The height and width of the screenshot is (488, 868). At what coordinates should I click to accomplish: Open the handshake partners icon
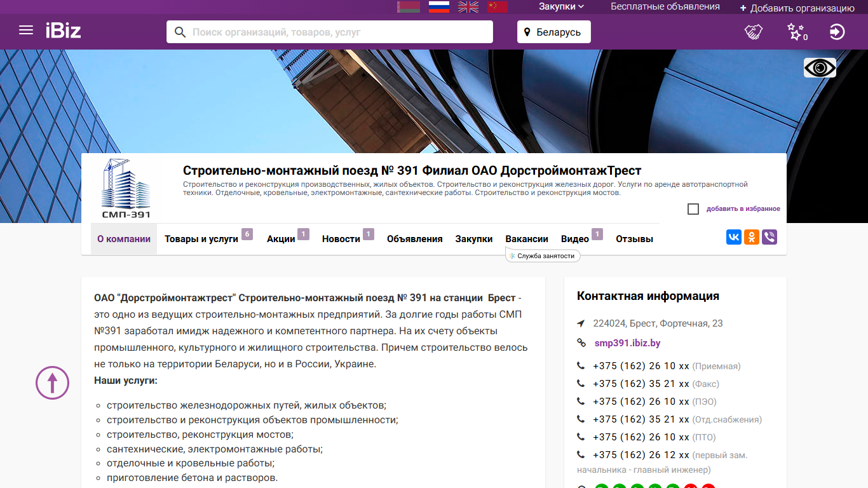(754, 32)
